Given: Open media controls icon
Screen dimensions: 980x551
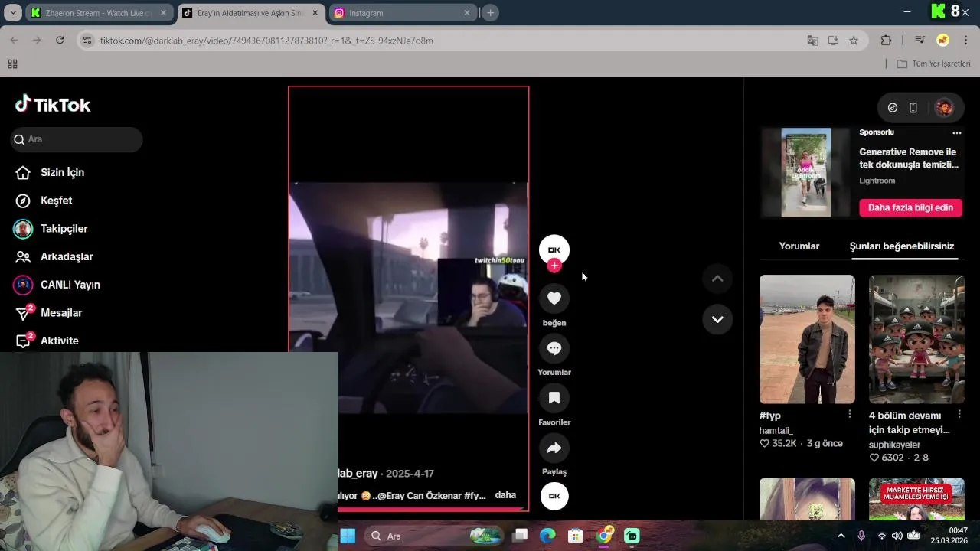Looking at the screenshot, I should pyautogui.click(x=920, y=41).
